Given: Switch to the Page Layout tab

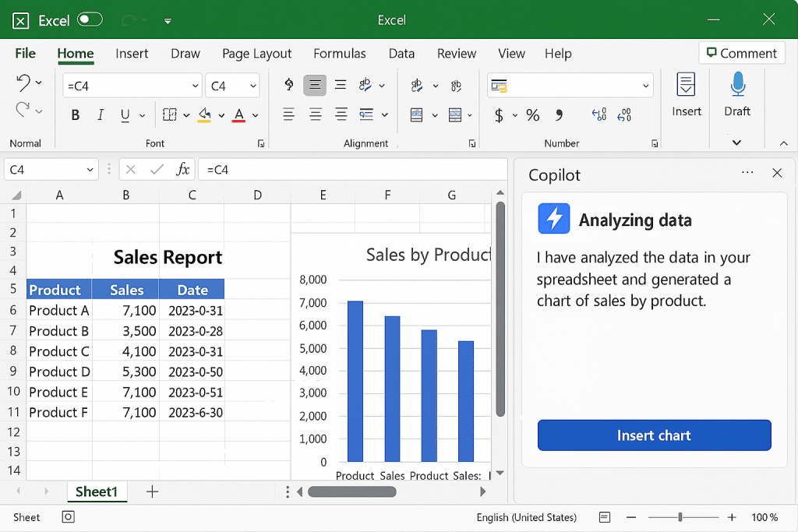Looking at the screenshot, I should click(256, 53).
